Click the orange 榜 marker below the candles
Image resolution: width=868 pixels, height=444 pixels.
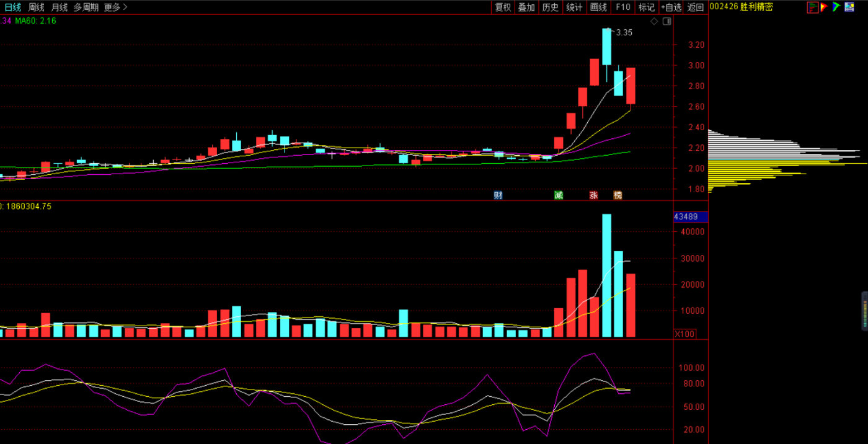(618, 195)
